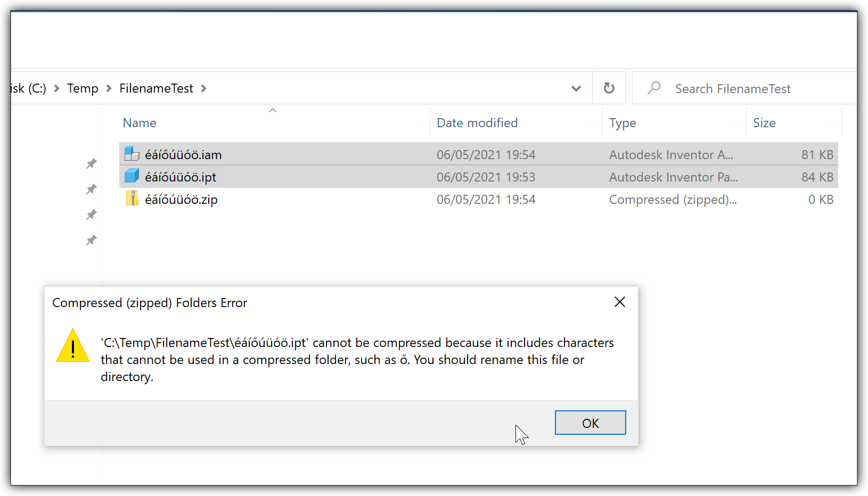Click the topmost pin icon in the sidebar
This screenshot has width=868, height=496.
pyautogui.click(x=91, y=163)
